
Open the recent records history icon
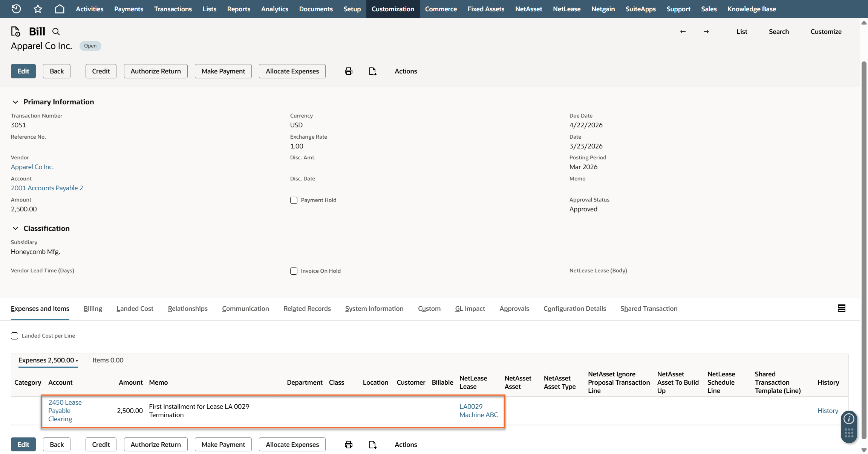(x=16, y=9)
